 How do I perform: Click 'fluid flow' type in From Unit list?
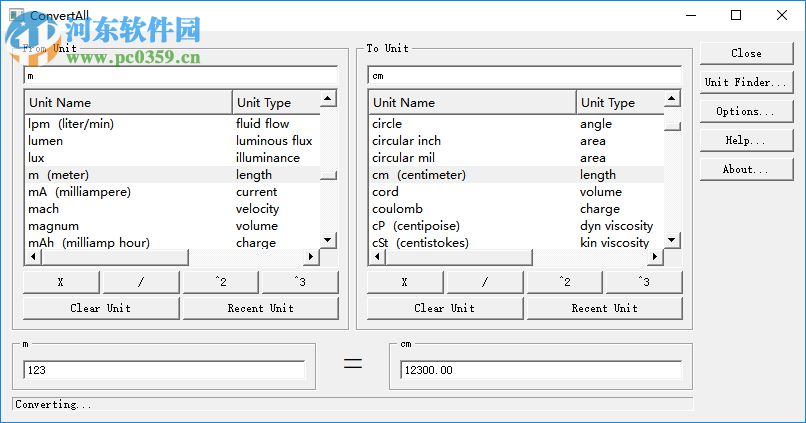pos(263,124)
